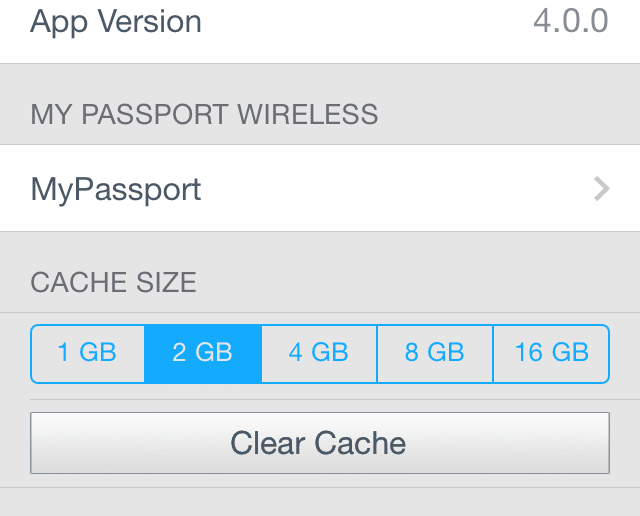Tap the MyPassport device name text
The image size is (640, 516).
pyautogui.click(x=116, y=190)
